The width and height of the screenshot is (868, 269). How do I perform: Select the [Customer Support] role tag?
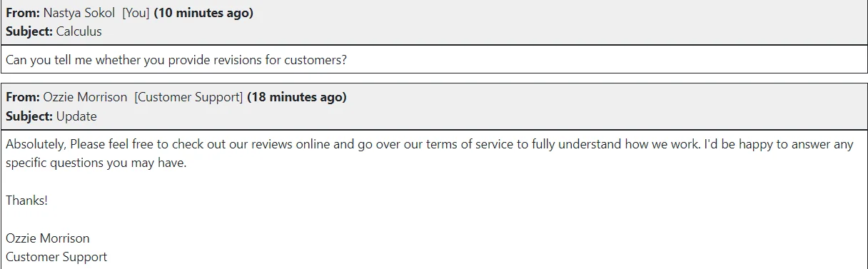[x=189, y=97]
